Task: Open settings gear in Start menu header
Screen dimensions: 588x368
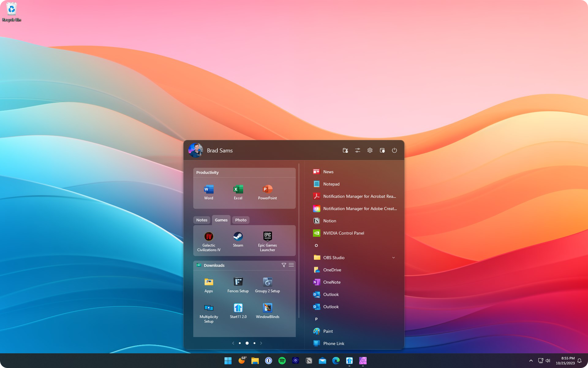Action: pyautogui.click(x=370, y=150)
